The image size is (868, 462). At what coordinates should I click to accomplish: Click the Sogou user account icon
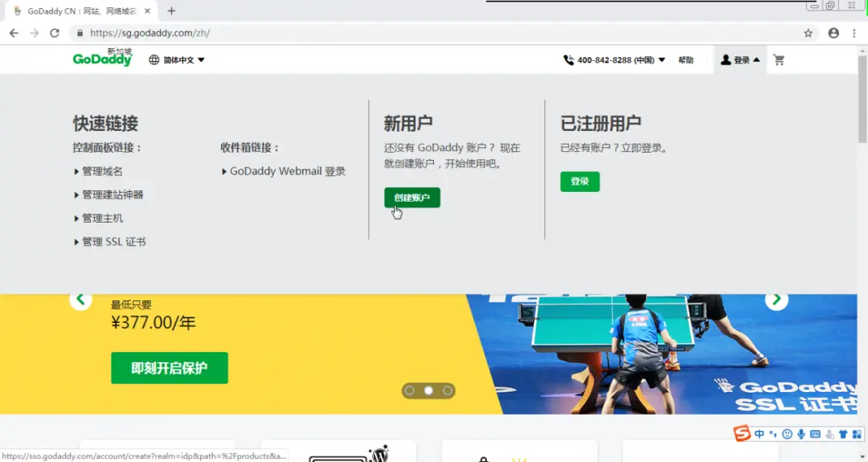coord(829,435)
